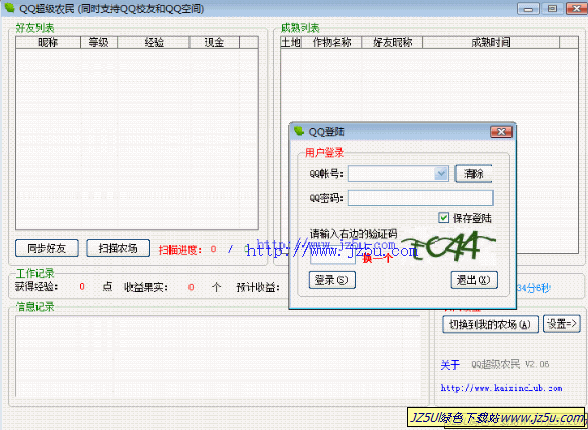Open the 设置=> settings button
588x430 pixels.
[x=562, y=324]
